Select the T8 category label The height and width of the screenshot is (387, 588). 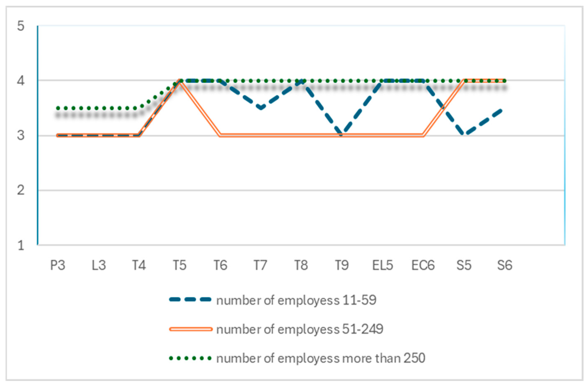click(301, 266)
